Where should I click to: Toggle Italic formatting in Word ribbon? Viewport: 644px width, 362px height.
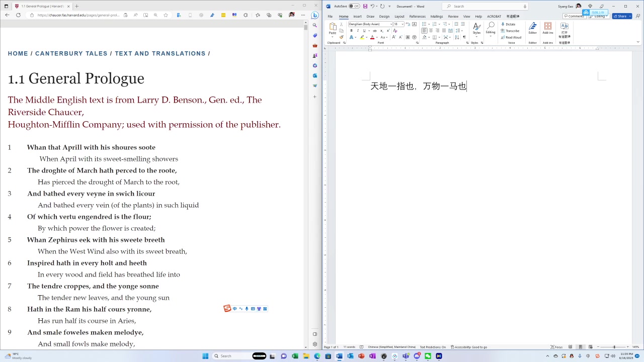pyautogui.click(x=358, y=31)
